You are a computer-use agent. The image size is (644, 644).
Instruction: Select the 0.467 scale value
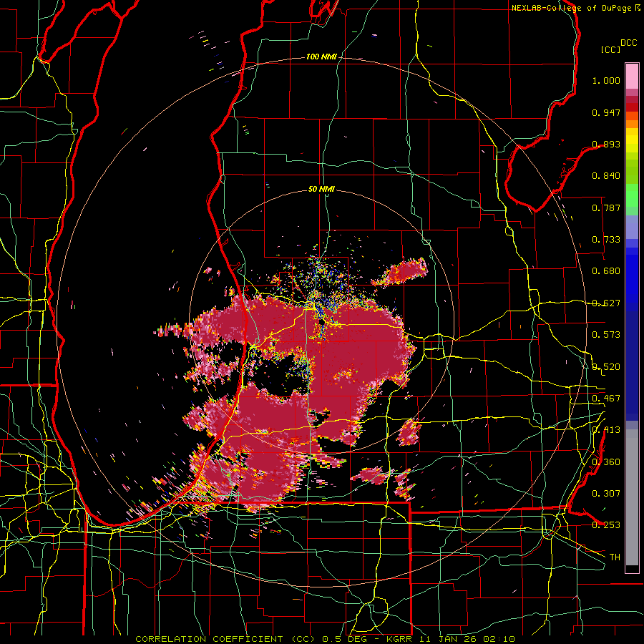[x=606, y=399]
